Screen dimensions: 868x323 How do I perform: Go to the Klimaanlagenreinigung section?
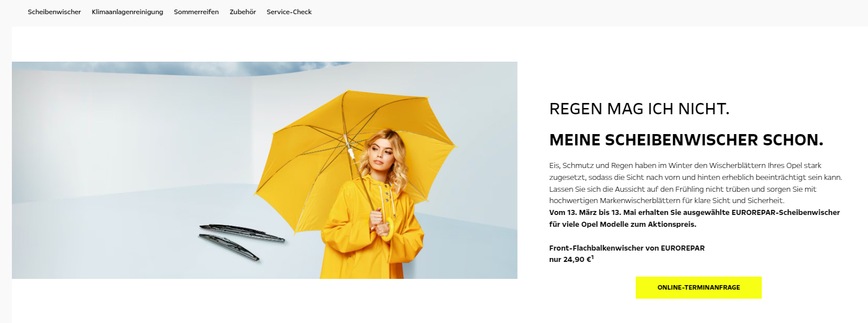(x=127, y=12)
